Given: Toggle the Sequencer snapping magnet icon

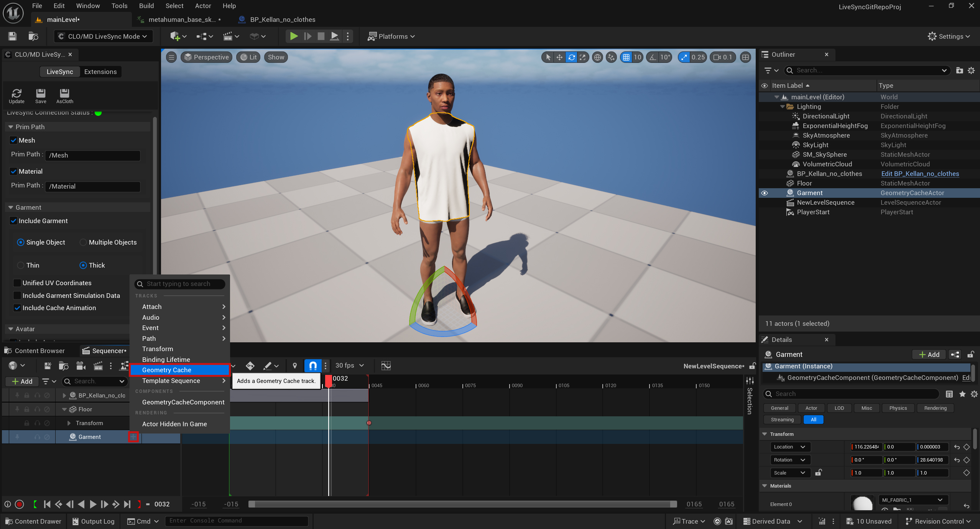Looking at the screenshot, I should point(313,366).
